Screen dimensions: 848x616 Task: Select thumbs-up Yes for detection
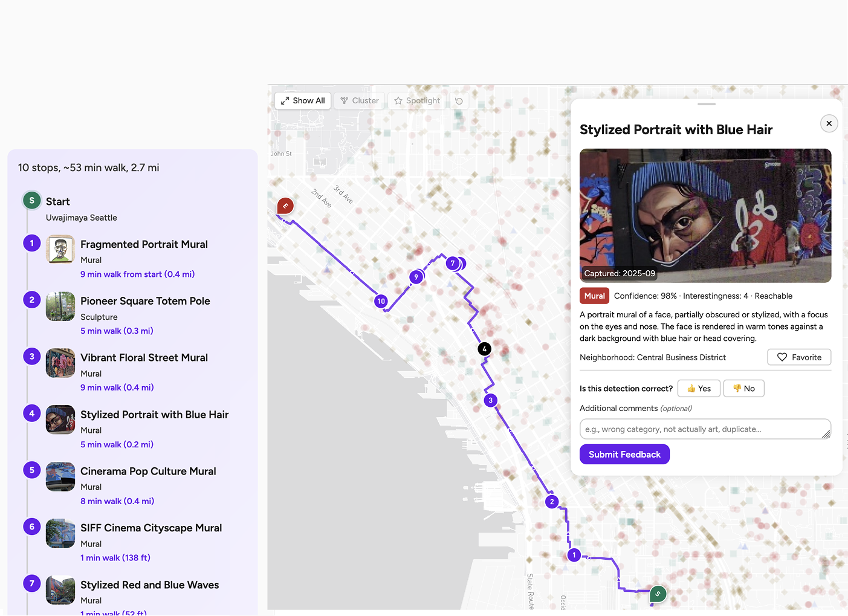point(699,389)
